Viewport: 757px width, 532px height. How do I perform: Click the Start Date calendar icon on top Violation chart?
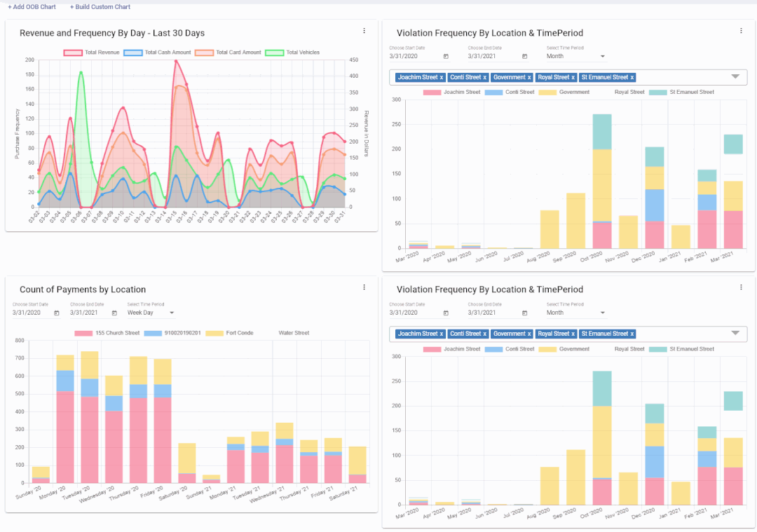pyautogui.click(x=446, y=55)
